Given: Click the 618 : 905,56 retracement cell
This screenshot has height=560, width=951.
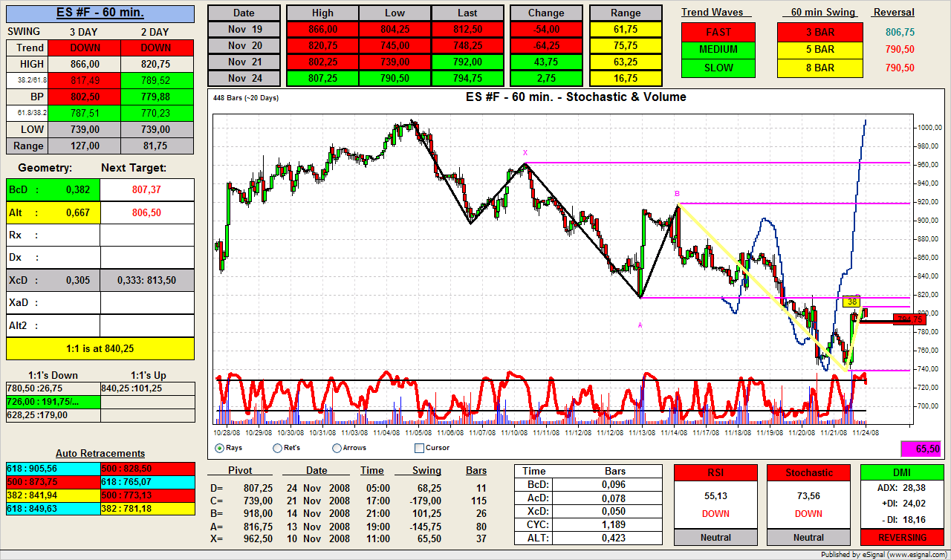Looking at the screenshot, I should (x=53, y=469).
